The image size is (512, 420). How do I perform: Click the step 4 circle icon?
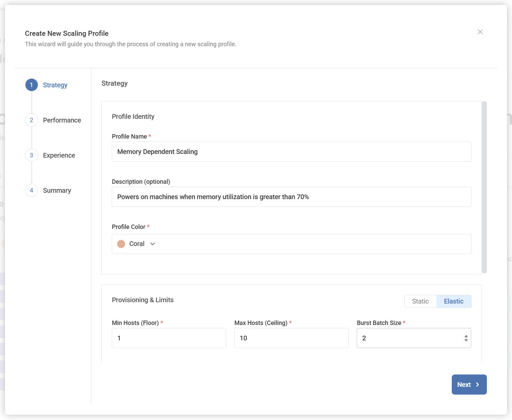[x=31, y=190]
